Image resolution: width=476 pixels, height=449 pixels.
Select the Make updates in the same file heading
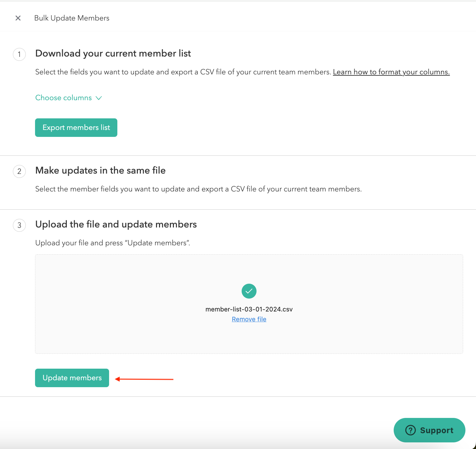coord(100,171)
